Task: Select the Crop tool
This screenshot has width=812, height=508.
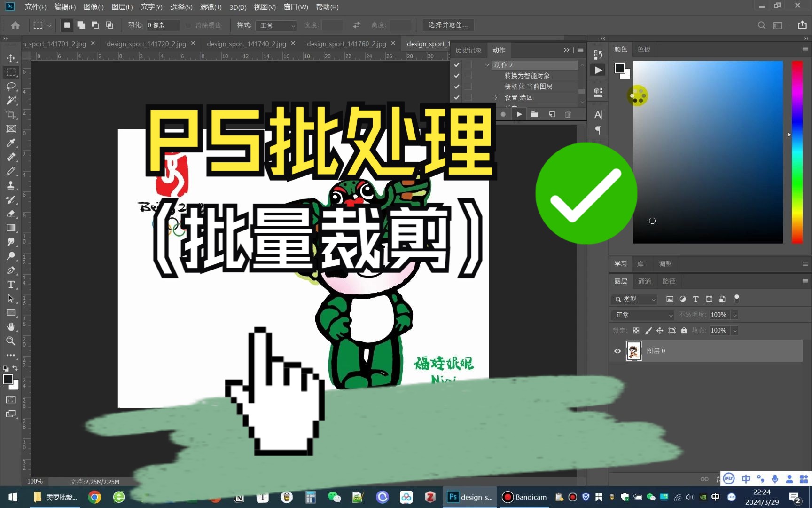Action: 11,114
